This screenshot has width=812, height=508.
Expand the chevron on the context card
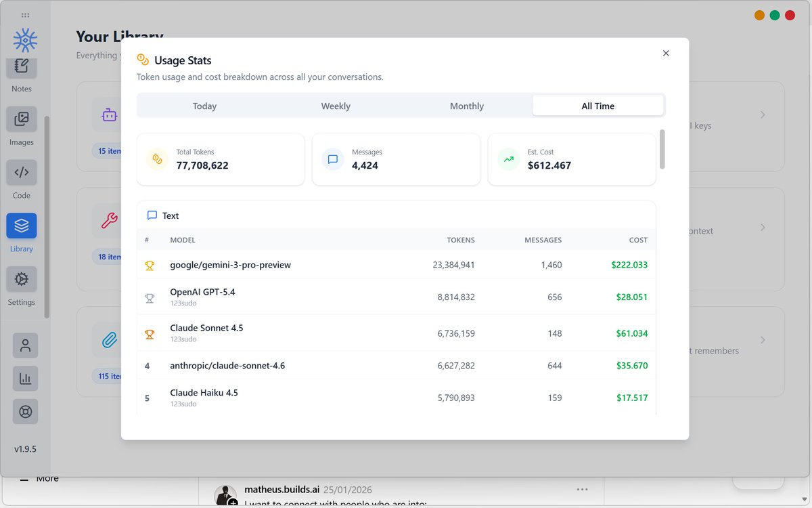(x=763, y=228)
